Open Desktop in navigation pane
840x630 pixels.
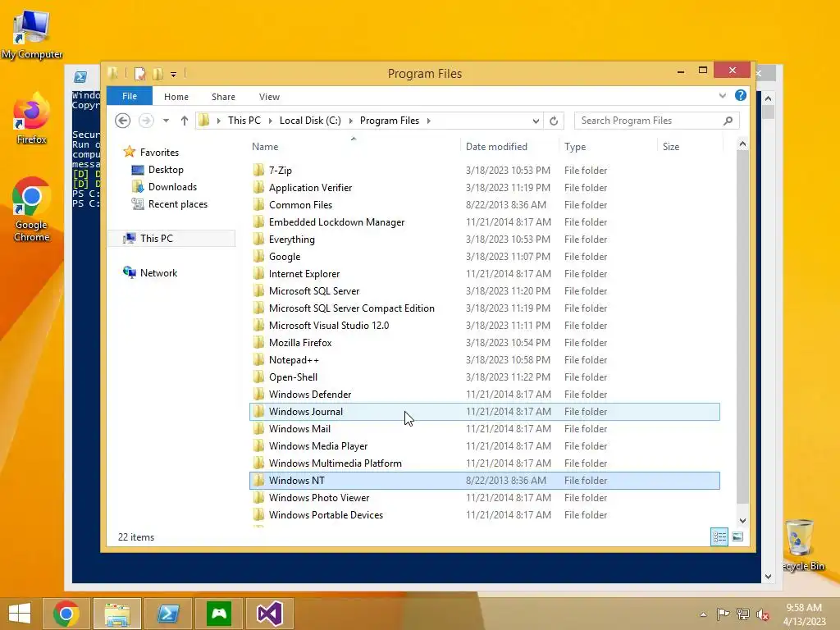[166, 170]
